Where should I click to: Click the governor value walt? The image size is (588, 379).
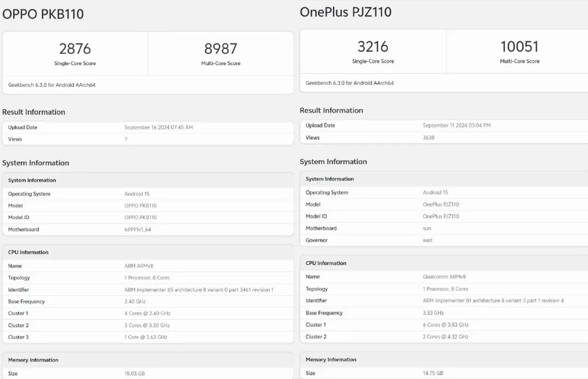[x=427, y=240]
